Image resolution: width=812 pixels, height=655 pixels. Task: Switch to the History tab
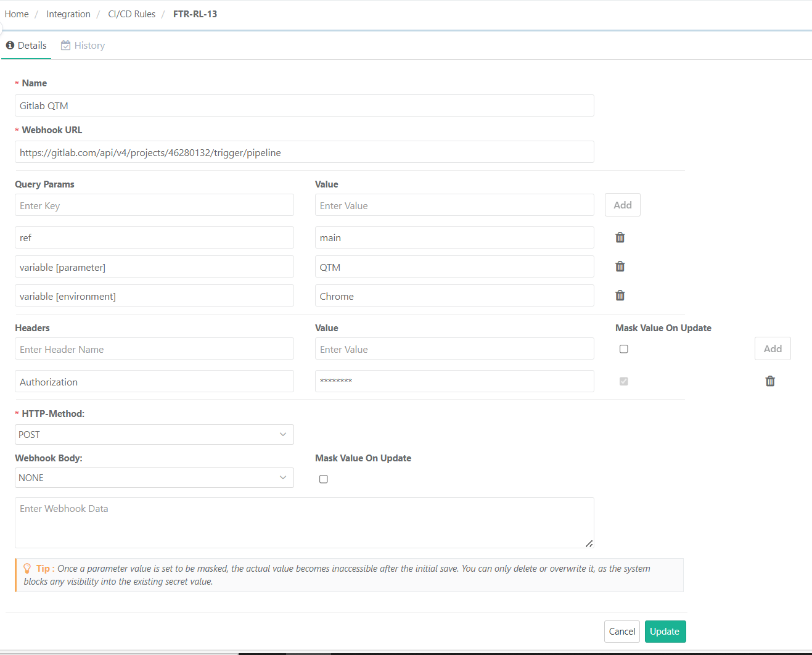(89, 45)
